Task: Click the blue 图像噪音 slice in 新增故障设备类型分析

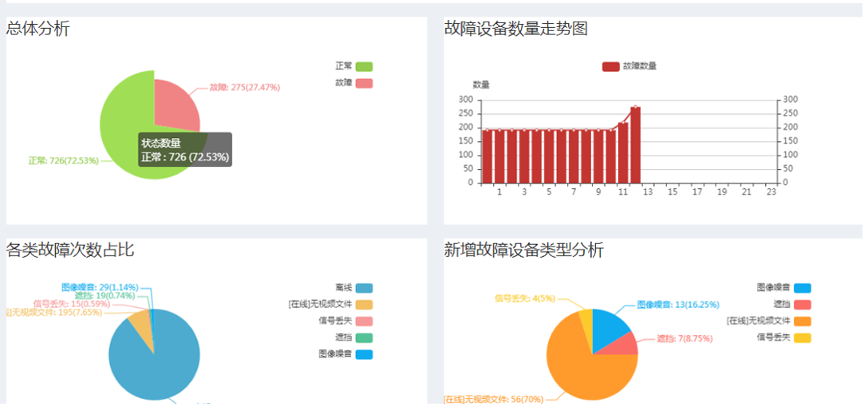Action: [x=610, y=327]
